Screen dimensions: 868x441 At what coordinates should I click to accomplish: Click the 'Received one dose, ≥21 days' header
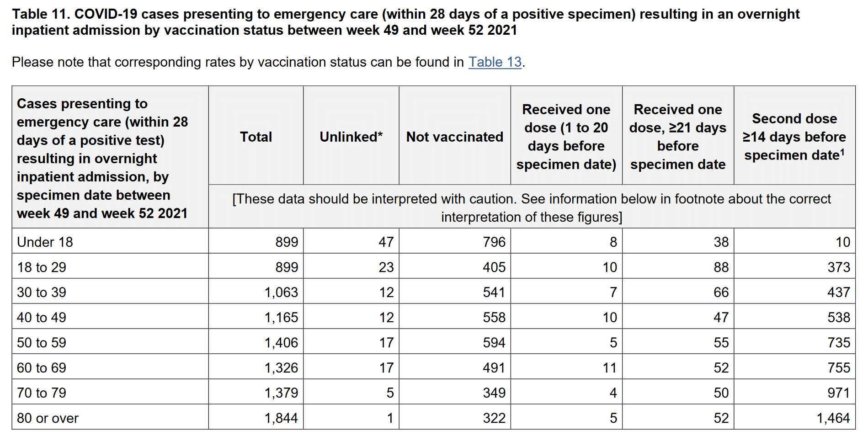(677, 137)
